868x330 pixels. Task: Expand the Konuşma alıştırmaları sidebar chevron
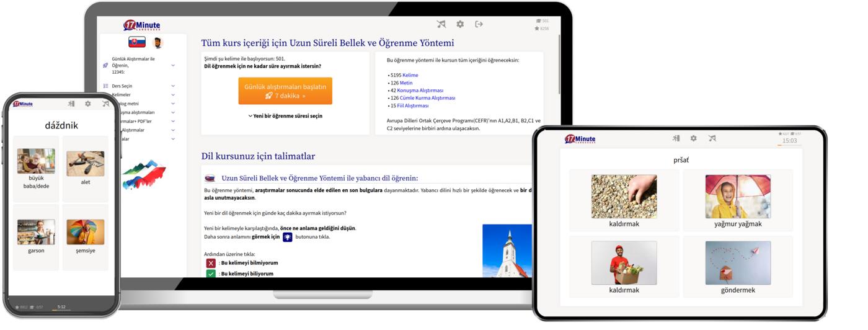coord(173,113)
